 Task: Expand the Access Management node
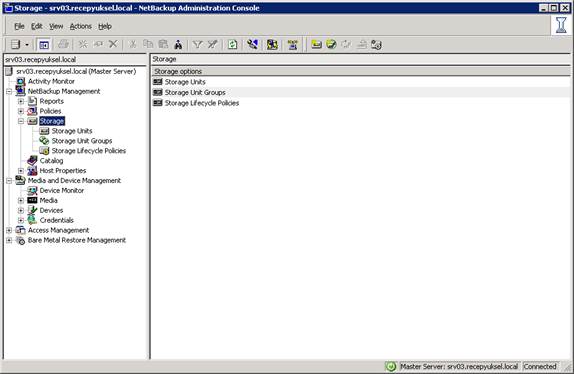coord(9,230)
